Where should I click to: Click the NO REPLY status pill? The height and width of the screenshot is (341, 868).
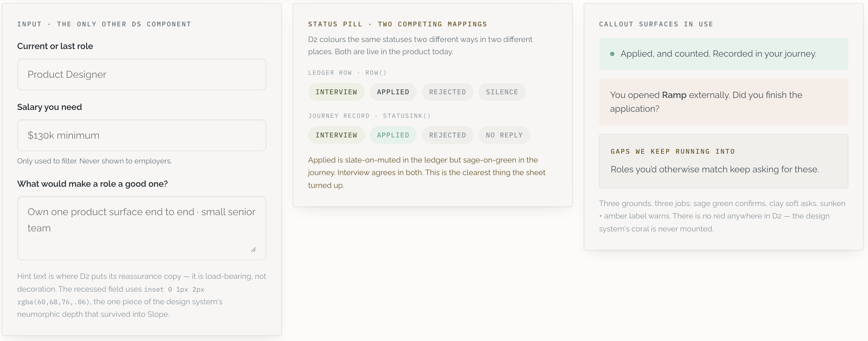point(504,135)
